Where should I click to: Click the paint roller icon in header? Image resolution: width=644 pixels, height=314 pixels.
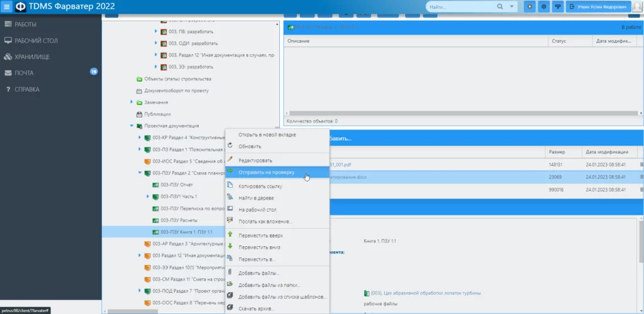click(x=557, y=7)
